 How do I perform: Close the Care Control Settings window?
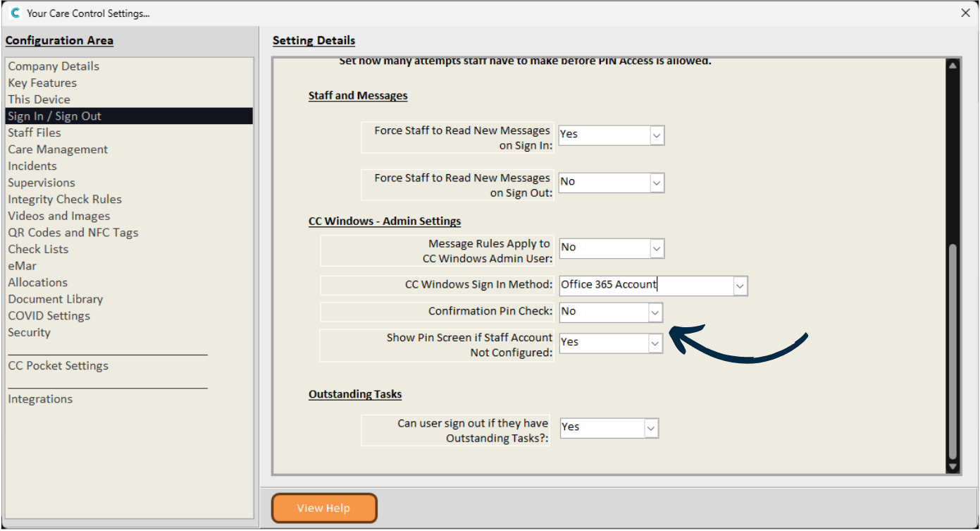pyautogui.click(x=965, y=13)
